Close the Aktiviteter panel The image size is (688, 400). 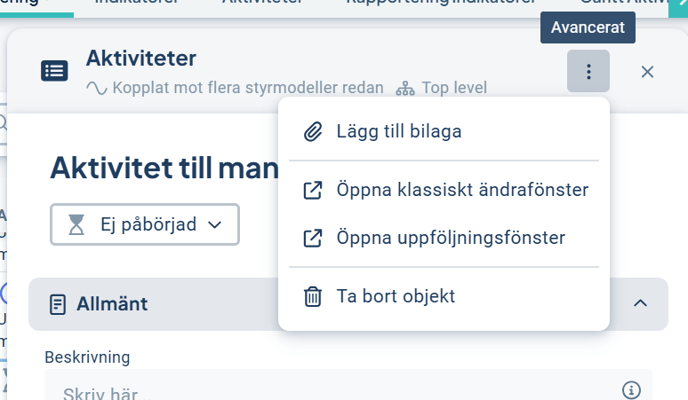point(647,71)
